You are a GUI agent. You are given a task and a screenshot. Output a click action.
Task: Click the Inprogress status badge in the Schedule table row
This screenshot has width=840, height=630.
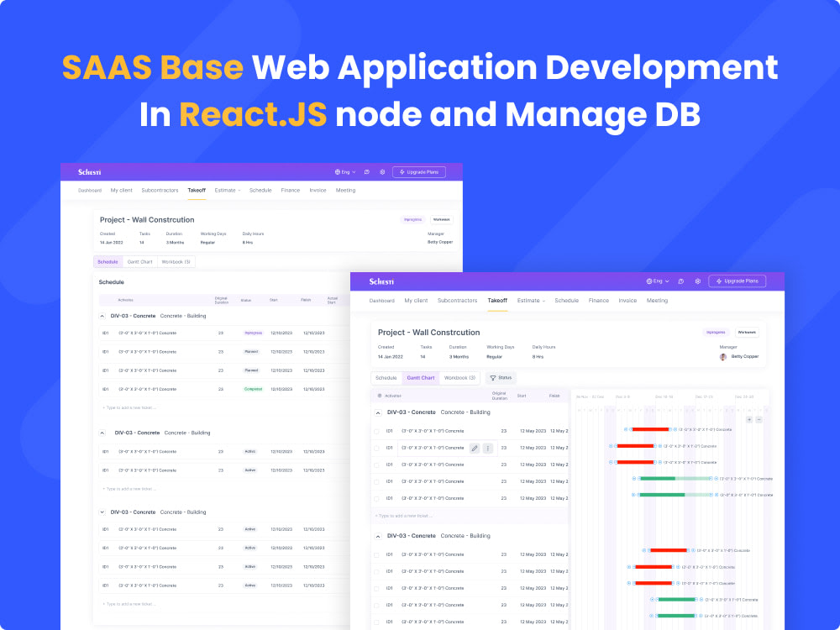(254, 333)
